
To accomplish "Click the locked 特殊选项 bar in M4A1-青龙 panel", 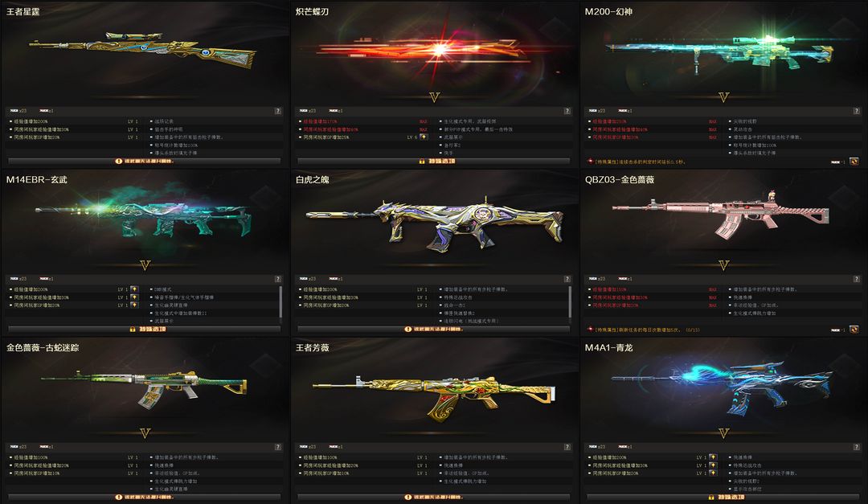I will tap(723, 498).
